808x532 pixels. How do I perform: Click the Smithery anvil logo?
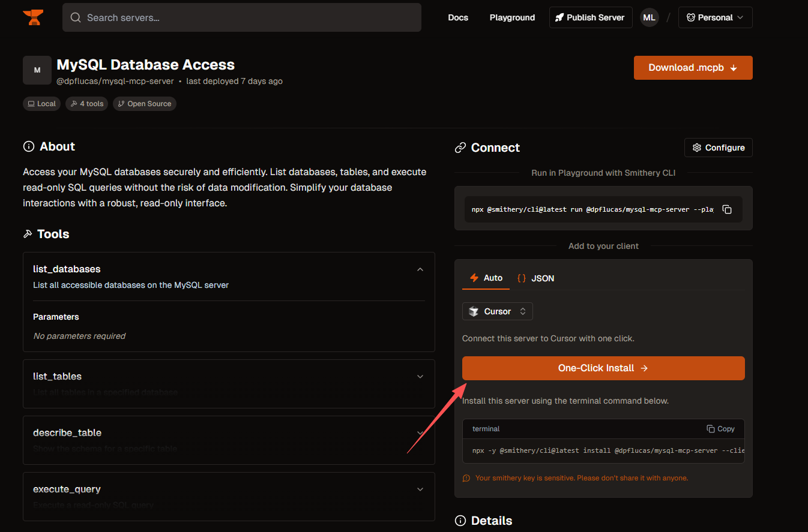(33, 17)
